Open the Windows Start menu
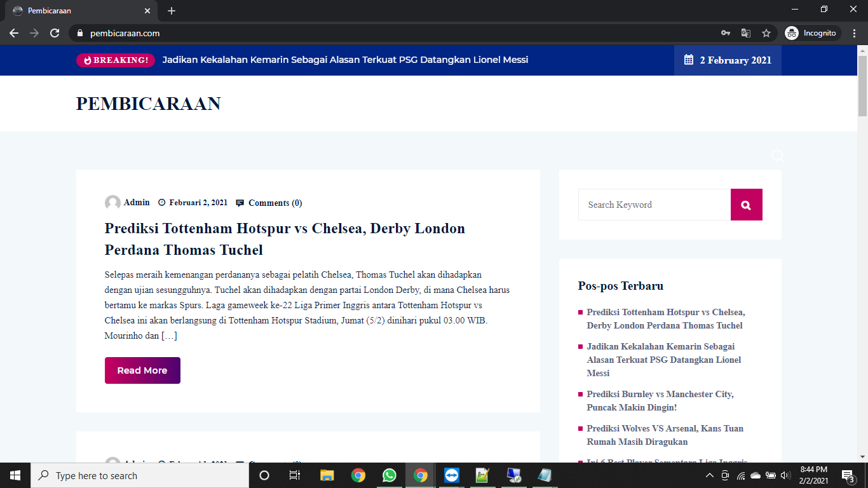The width and height of the screenshot is (868, 488). tap(15, 475)
